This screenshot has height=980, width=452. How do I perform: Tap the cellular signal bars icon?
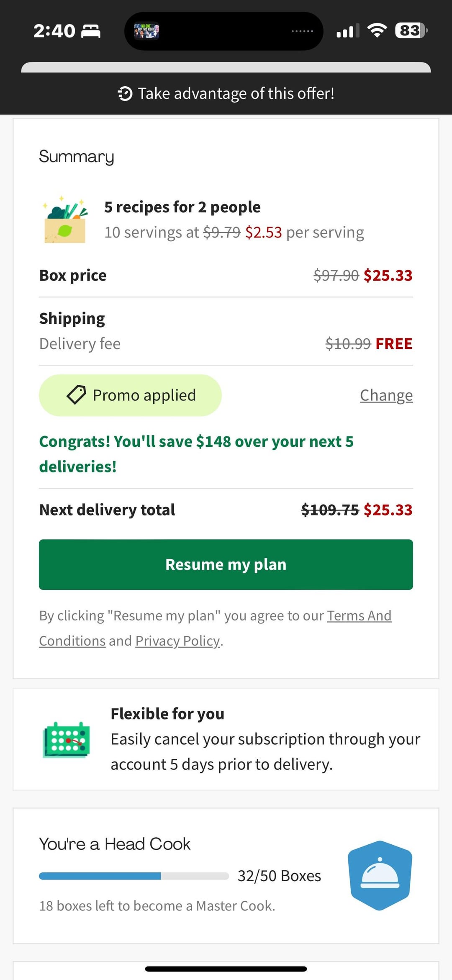pyautogui.click(x=347, y=31)
